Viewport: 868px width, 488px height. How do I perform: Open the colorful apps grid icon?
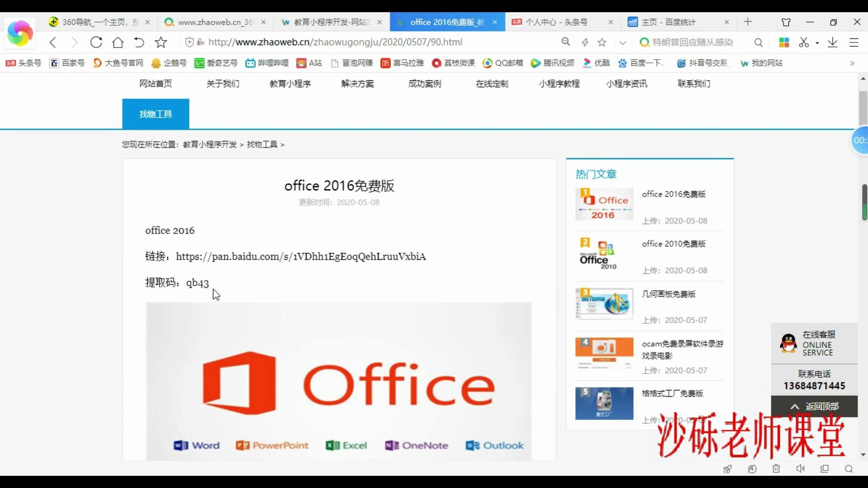[x=784, y=42]
